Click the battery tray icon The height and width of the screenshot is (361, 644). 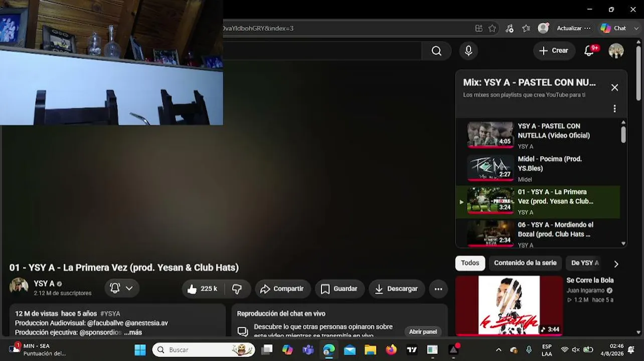tap(588, 349)
